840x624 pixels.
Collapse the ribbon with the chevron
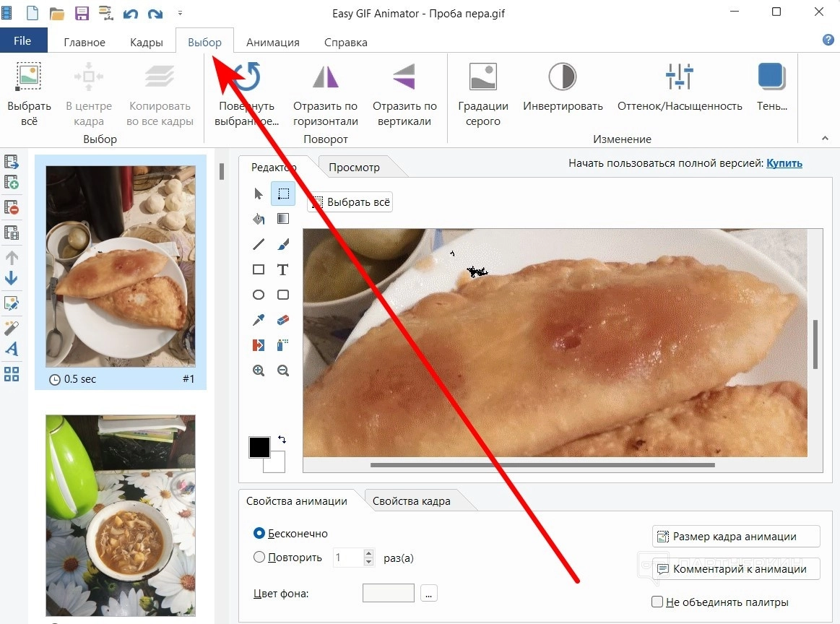pos(825,138)
